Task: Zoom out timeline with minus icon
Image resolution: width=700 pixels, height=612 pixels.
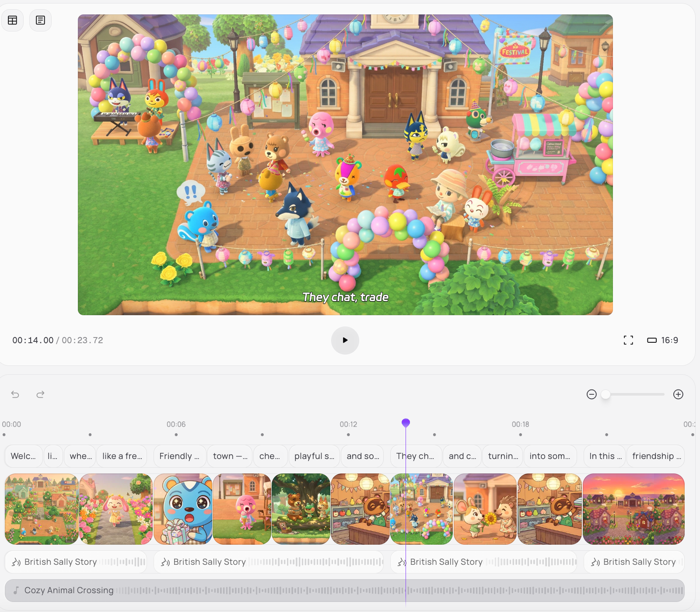Action: 591,394
